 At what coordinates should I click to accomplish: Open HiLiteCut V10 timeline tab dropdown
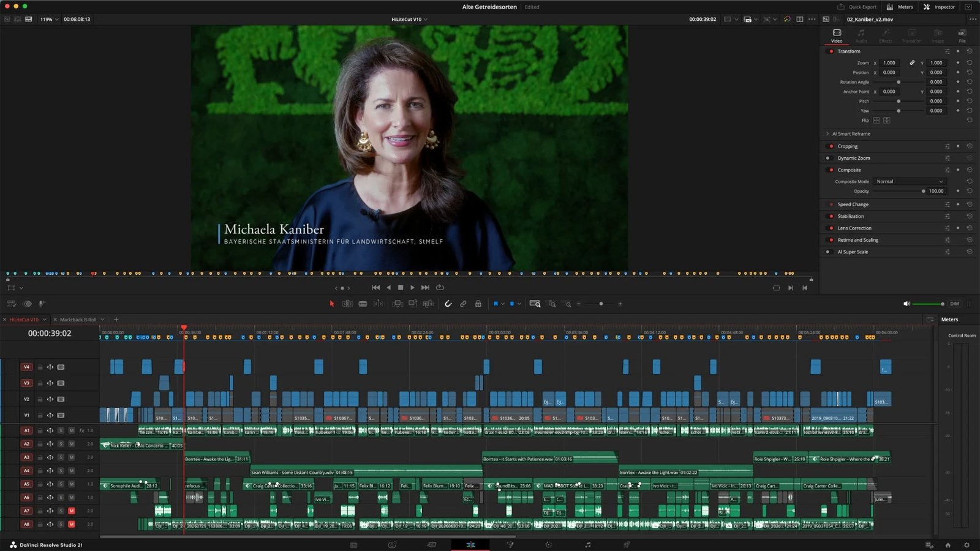(44, 320)
